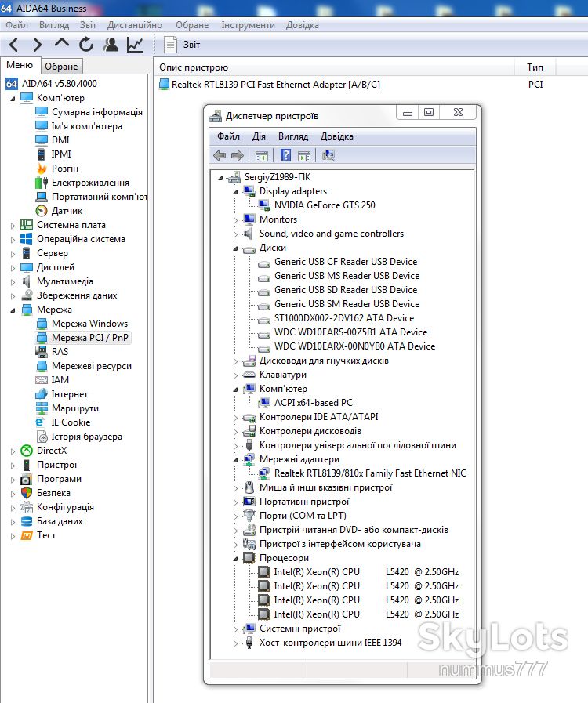This screenshot has width=588, height=703.
Task: Open Device Manager Довідка menu
Action: 337,136
